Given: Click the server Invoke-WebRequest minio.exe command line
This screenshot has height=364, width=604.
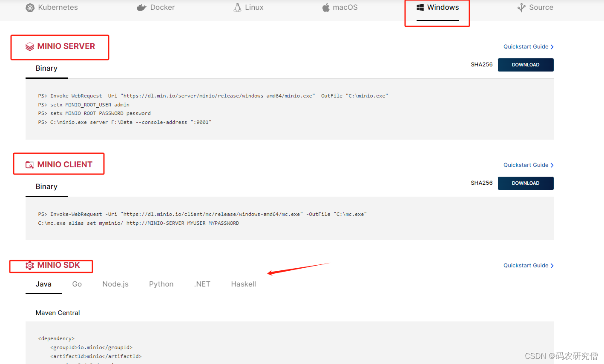Looking at the screenshot, I should click(x=213, y=96).
